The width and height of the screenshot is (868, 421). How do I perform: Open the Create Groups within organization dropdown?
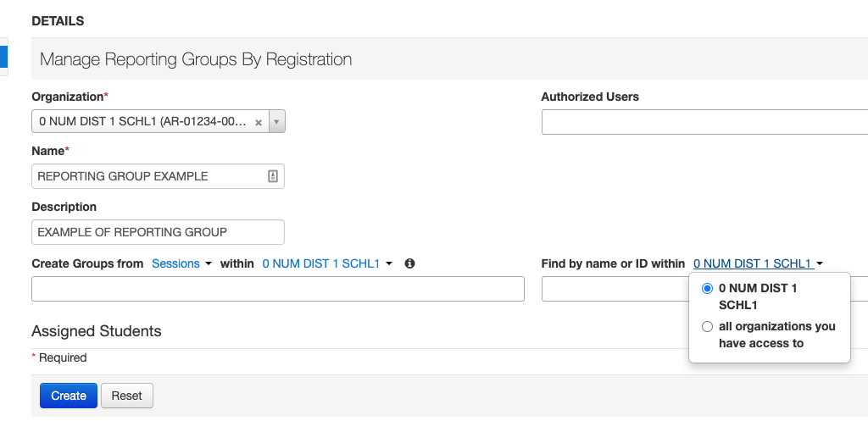327,263
